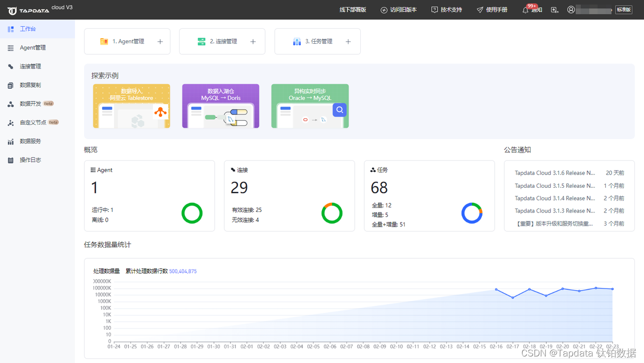The width and height of the screenshot is (644, 363).
Task: Click the 工作台 sidebar icon
Action: (x=11, y=29)
